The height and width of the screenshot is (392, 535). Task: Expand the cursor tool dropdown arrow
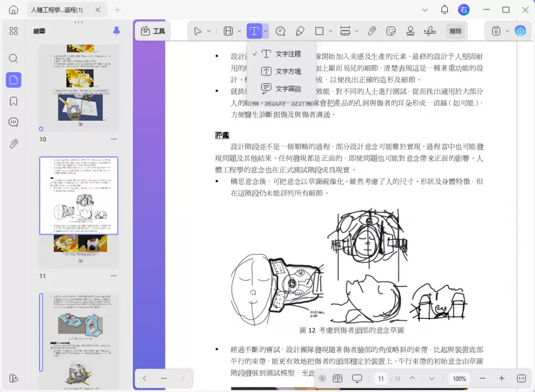[209, 31]
